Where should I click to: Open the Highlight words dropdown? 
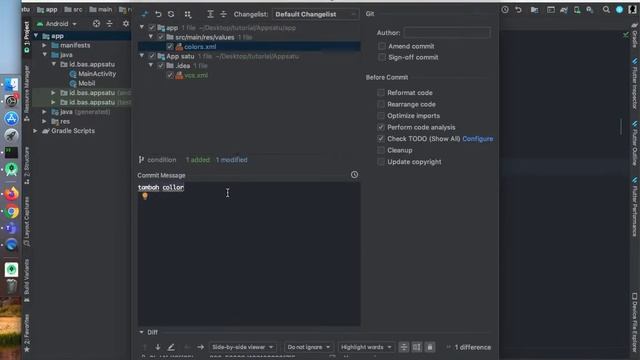click(x=366, y=347)
